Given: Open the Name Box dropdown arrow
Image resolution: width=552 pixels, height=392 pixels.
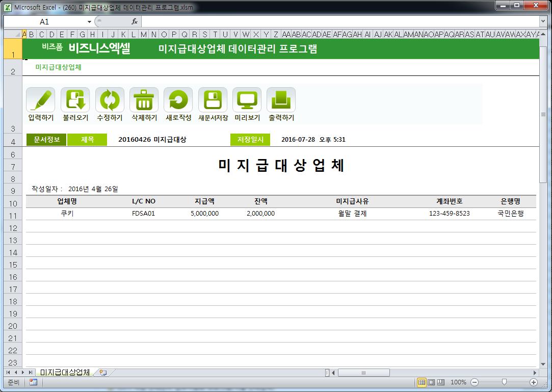Looking at the screenshot, I should pyautogui.click(x=89, y=22).
